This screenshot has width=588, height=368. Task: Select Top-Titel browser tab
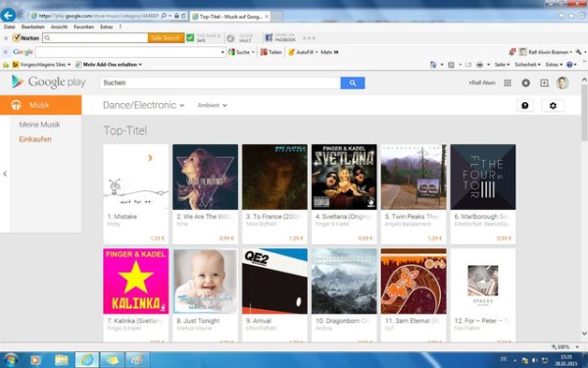click(230, 16)
